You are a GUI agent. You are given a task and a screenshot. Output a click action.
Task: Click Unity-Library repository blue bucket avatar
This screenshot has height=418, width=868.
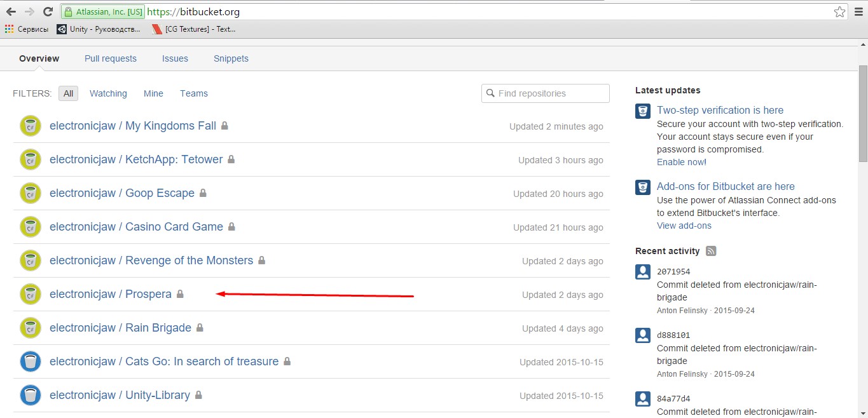pyautogui.click(x=31, y=395)
